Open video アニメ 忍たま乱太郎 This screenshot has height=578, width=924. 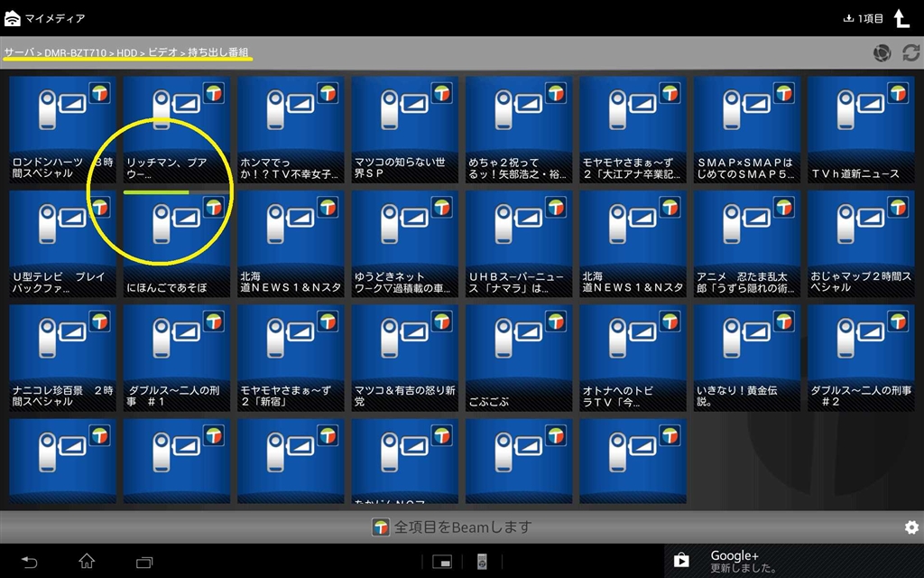[x=746, y=244]
